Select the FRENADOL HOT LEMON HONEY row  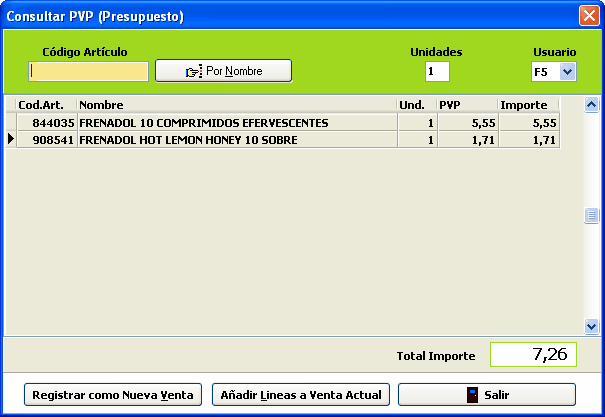click(236, 141)
